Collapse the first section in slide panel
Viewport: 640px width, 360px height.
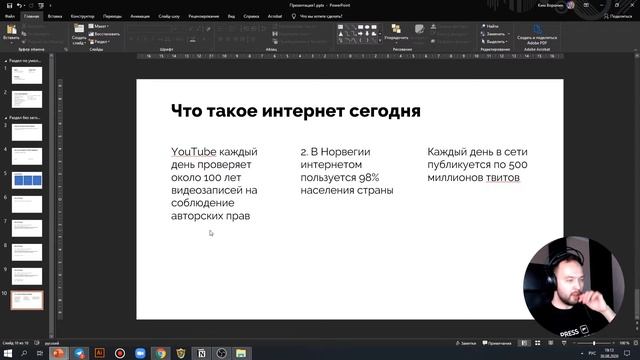[6, 61]
